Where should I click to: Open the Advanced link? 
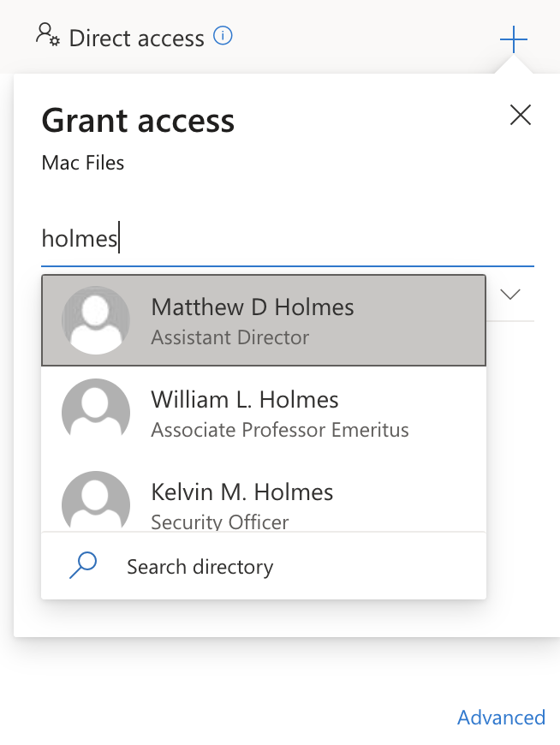[x=501, y=718]
